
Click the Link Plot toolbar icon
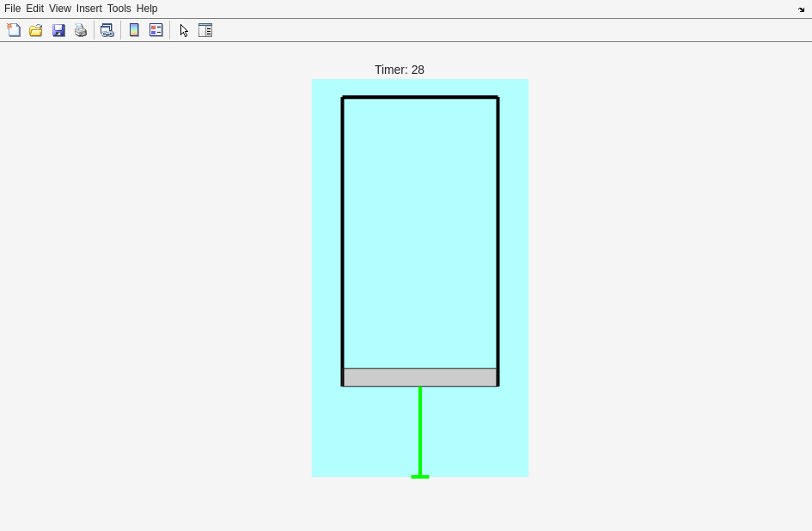[107, 30]
